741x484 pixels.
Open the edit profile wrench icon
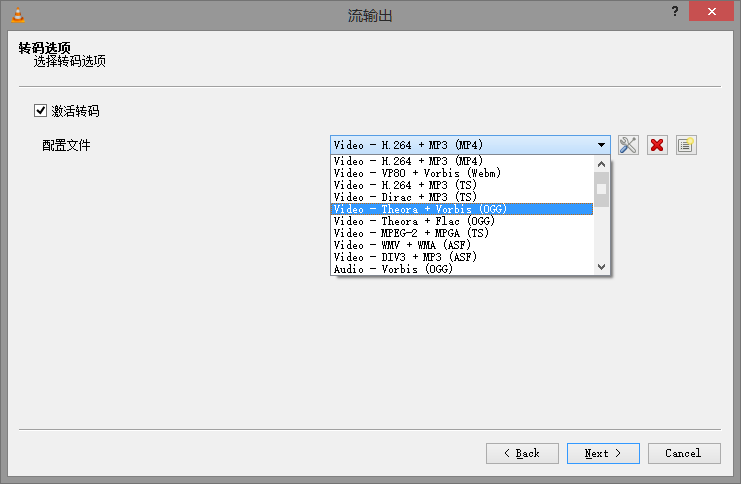tap(628, 145)
